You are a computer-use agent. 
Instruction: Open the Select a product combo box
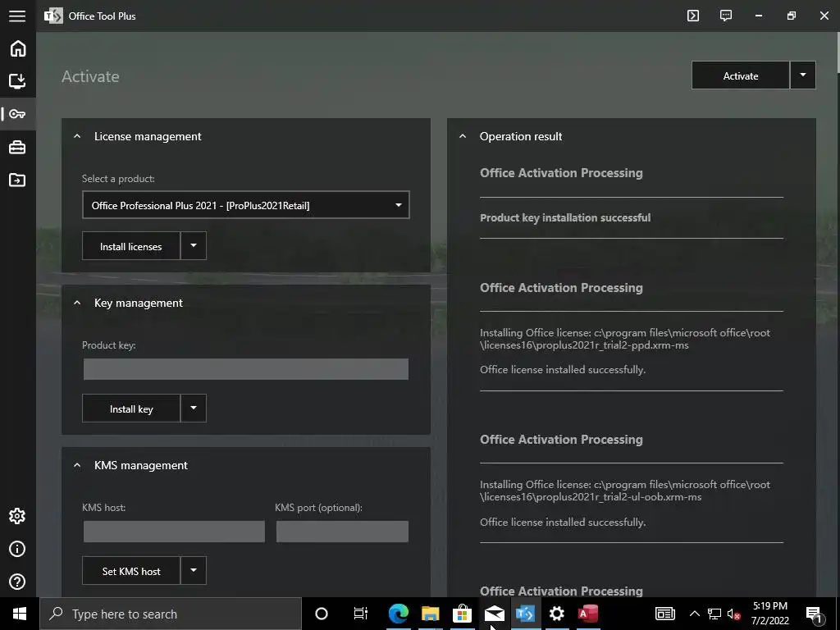246,205
